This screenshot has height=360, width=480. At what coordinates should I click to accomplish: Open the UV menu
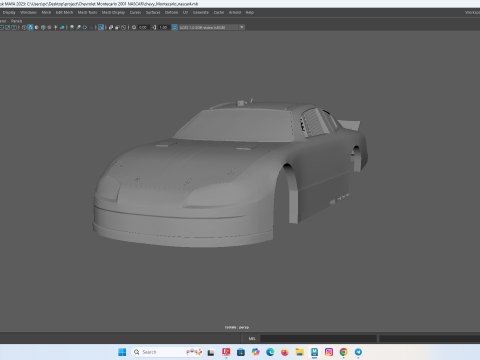coord(185,12)
